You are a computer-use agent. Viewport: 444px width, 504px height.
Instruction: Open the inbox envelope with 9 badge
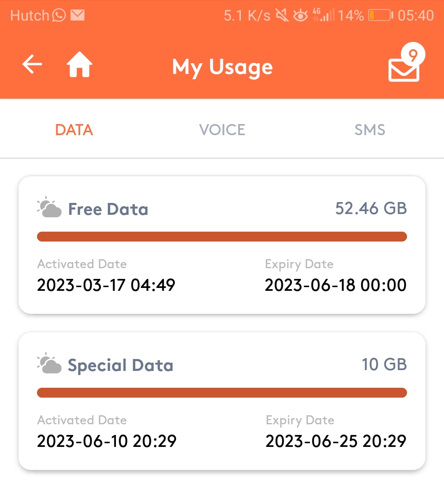coord(406,62)
